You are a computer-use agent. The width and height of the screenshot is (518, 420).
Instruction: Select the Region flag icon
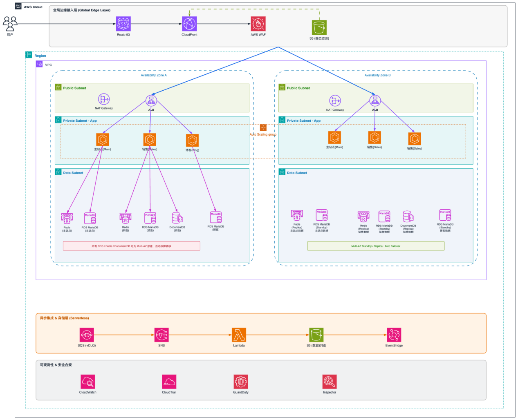pyautogui.click(x=29, y=55)
